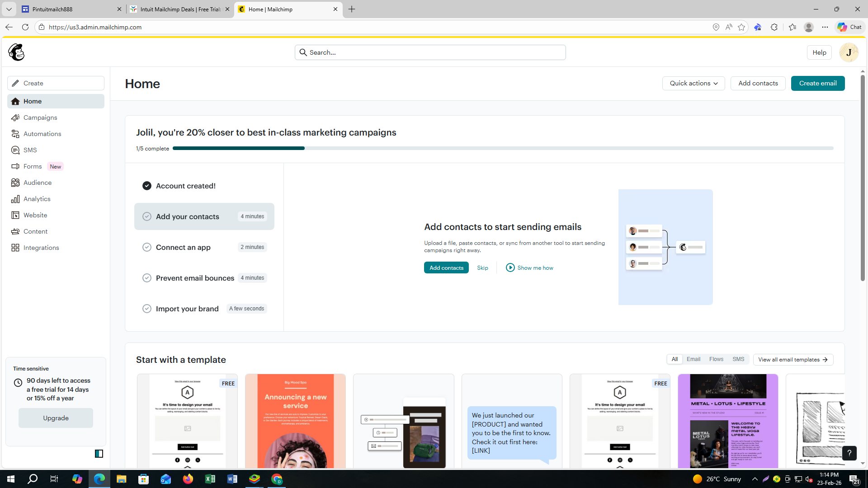Switch to the Pintuitmailch888 browser tab
The height and width of the screenshot is (488, 868).
click(71, 9)
